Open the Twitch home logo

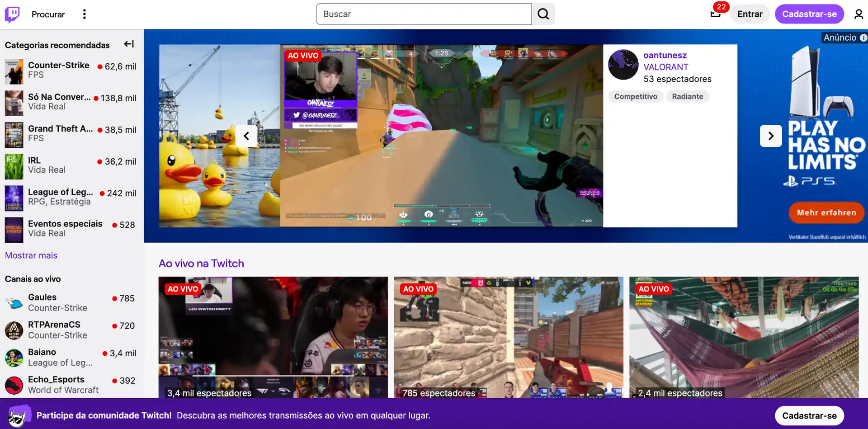[12, 14]
